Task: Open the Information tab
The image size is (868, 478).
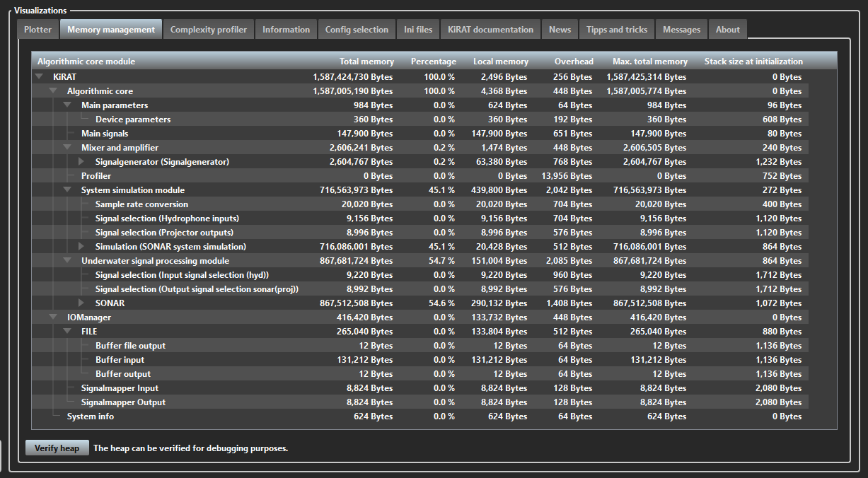Action: (286, 30)
